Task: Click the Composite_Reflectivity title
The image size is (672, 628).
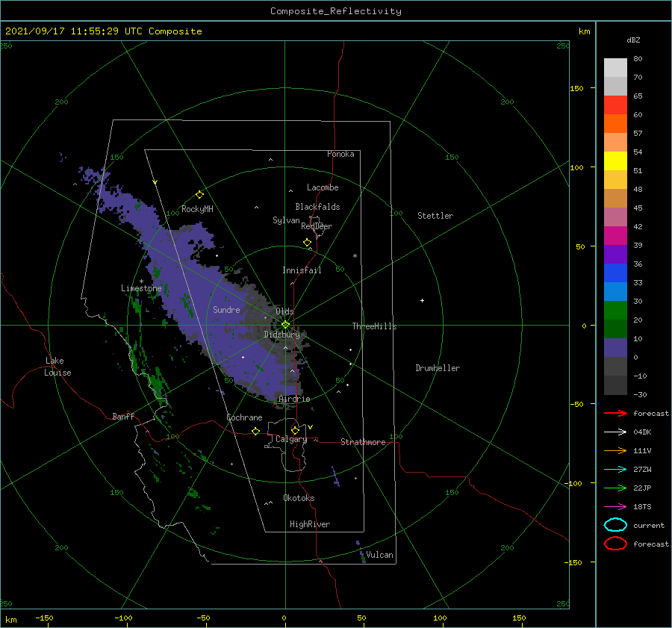Action: 336,11
